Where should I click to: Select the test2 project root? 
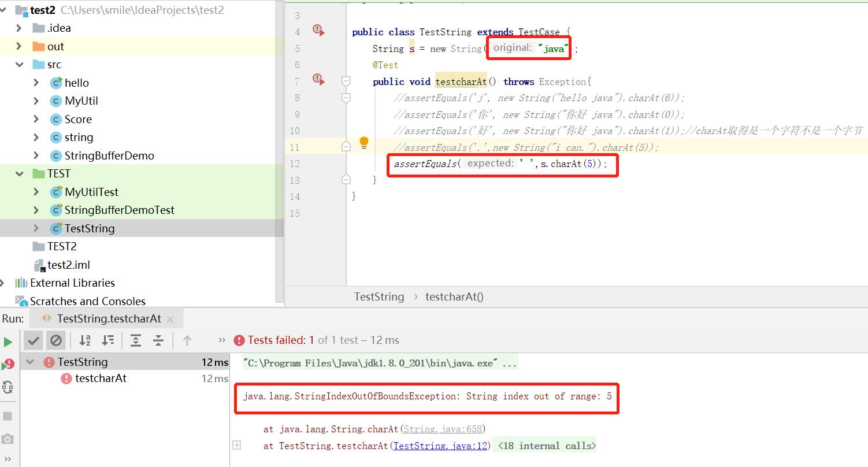click(x=43, y=10)
